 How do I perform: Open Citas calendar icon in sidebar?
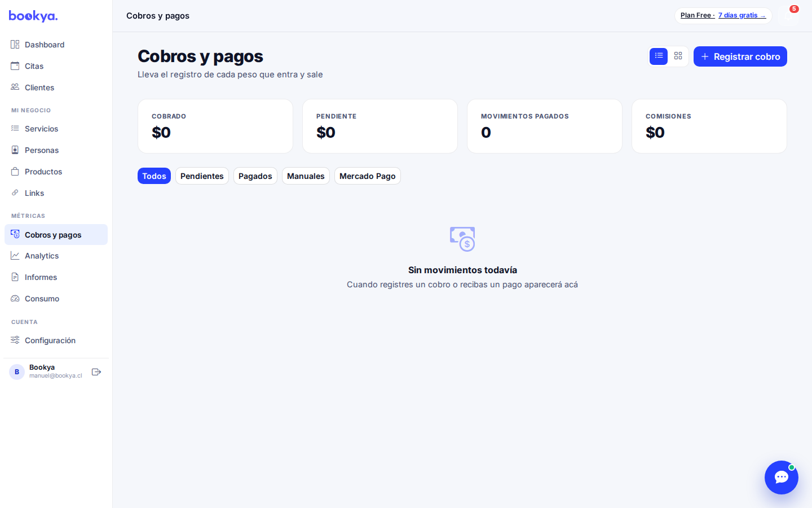point(15,66)
